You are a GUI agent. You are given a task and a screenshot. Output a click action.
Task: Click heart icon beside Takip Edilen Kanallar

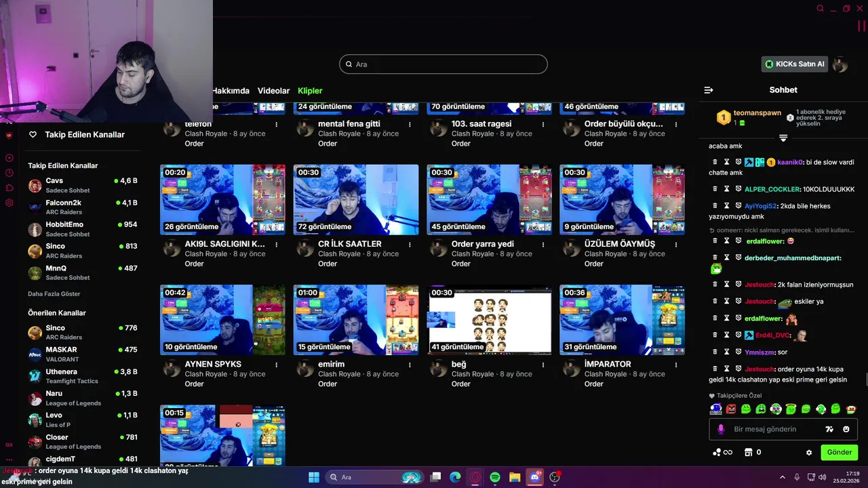33,134
